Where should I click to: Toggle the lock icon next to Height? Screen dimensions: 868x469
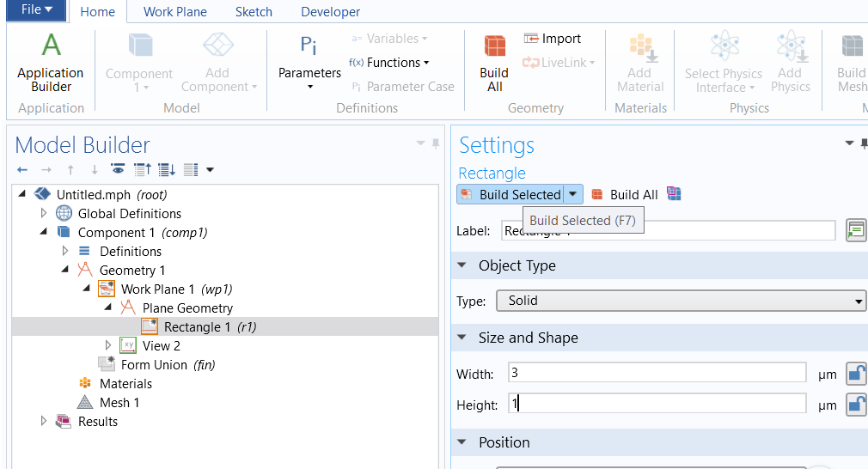(856, 405)
